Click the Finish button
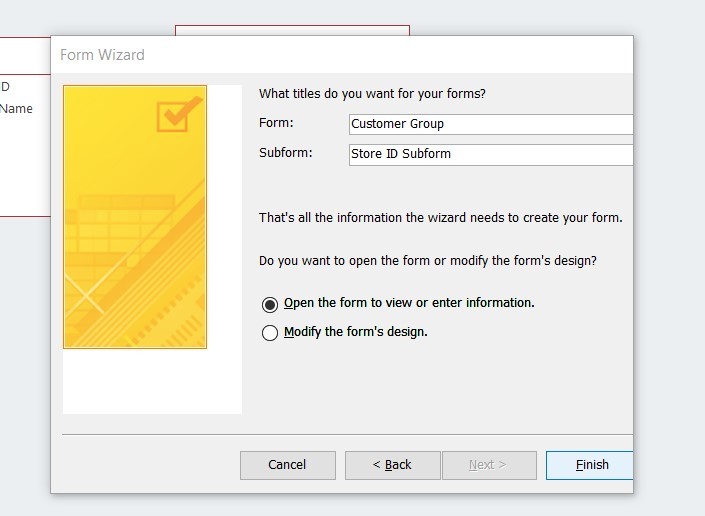 click(590, 465)
